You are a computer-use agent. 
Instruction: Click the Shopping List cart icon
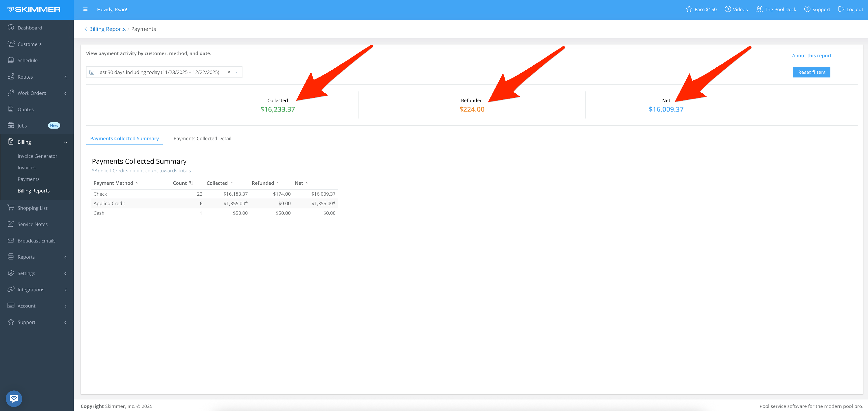click(11, 208)
